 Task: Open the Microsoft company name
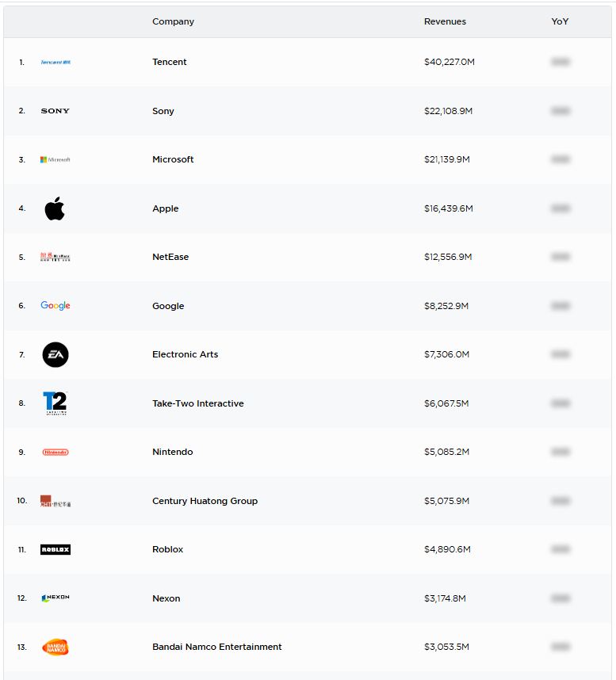point(173,159)
